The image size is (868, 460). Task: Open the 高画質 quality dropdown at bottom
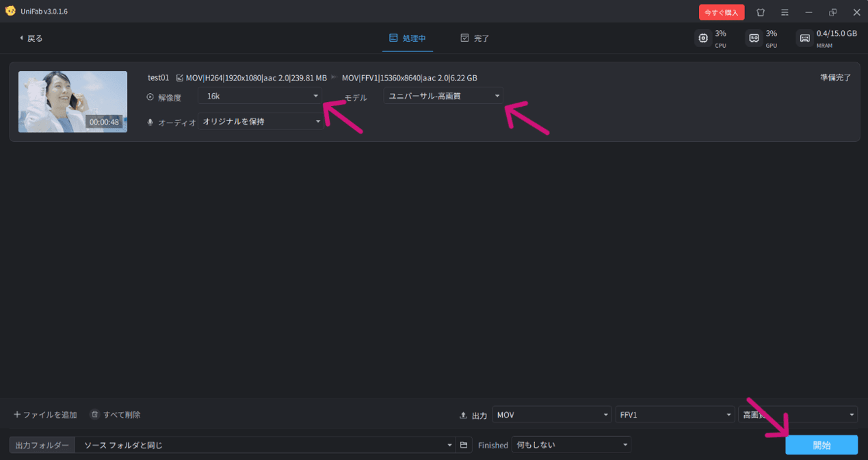[x=798, y=415]
